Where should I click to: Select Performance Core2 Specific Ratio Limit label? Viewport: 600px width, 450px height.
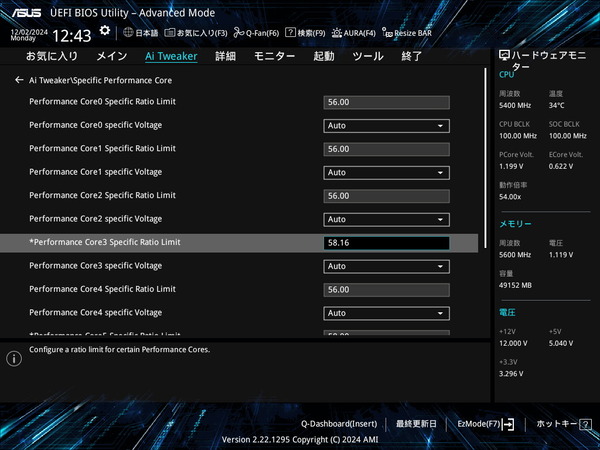[102, 196]
